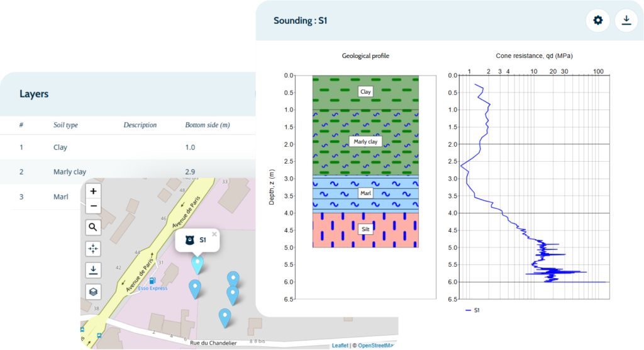The height and width of the screenshot is (350, 644).
Task: Click the lowest blue map marker
Action: (225, 317)
